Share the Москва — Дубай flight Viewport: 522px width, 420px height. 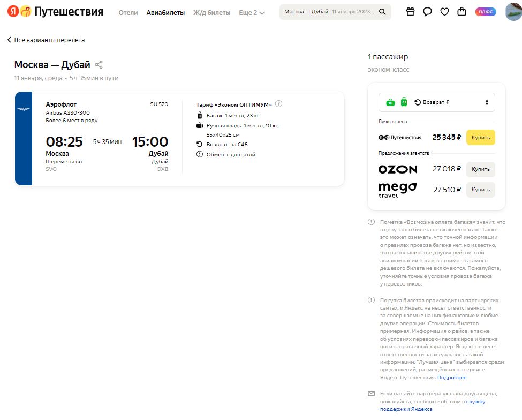point(99,65)
